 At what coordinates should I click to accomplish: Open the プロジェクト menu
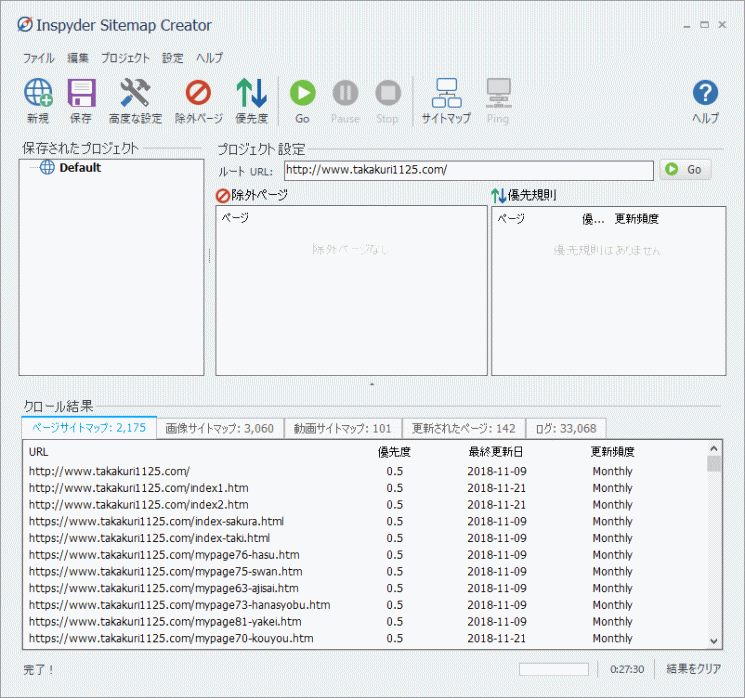click(x=125, y=58)
